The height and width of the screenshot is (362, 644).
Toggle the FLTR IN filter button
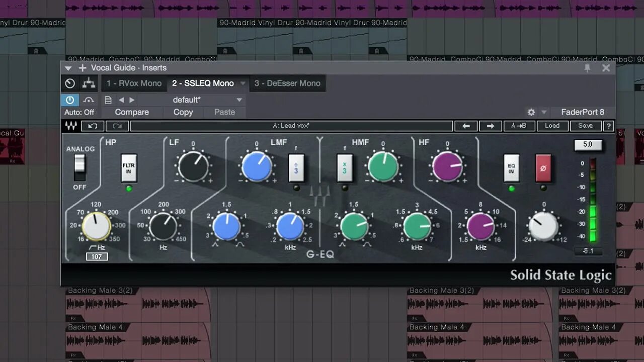129,168
